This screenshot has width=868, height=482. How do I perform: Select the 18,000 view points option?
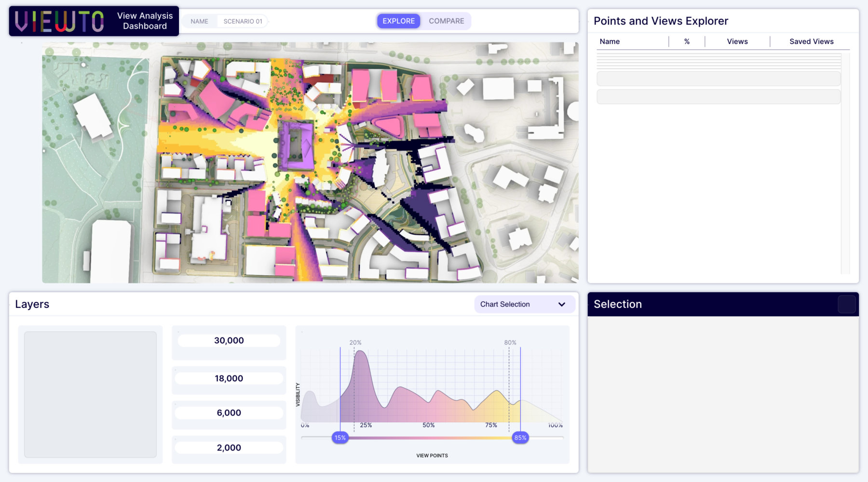[x=229, y=379]
